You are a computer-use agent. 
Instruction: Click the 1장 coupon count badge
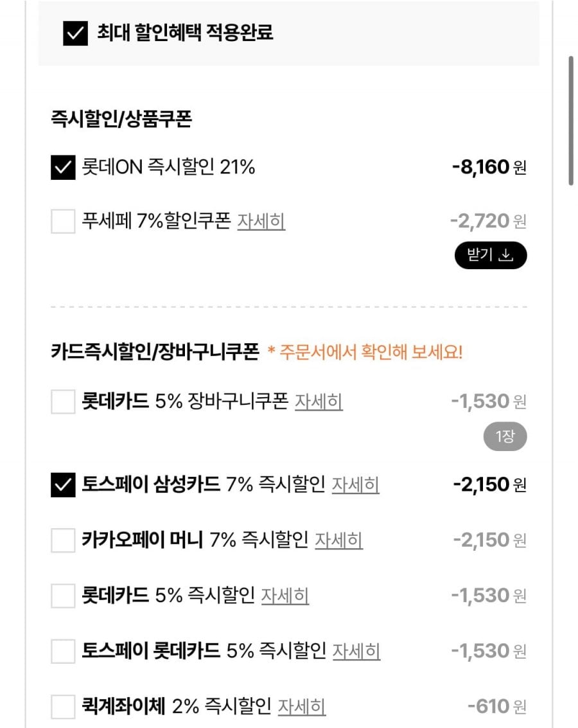(x=505, y=438)
